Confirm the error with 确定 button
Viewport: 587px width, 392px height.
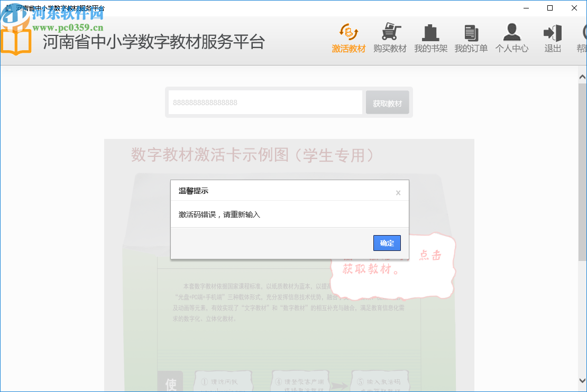click(x=387, y=242)
